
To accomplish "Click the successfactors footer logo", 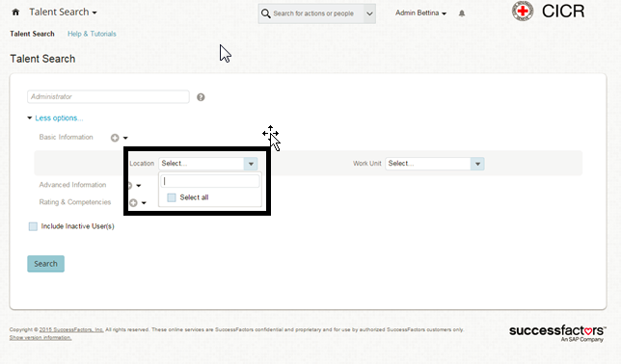I will (557, 333).
